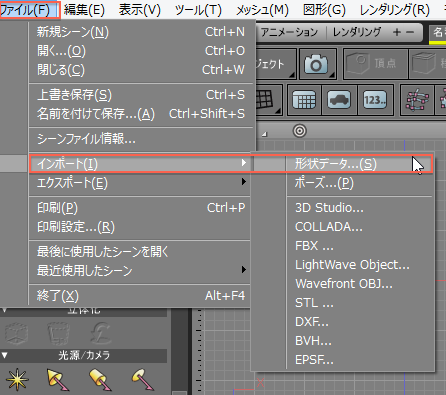Click the camera icon in the toolbar
This screenshot has height=395, width=446.
317,64
